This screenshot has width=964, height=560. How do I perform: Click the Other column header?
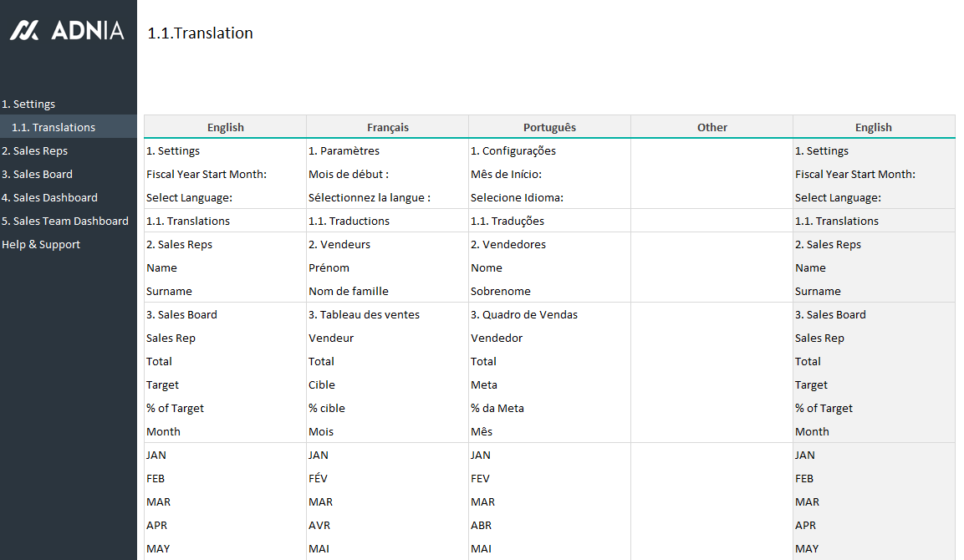pyautogui.click(x=712, y=128)
